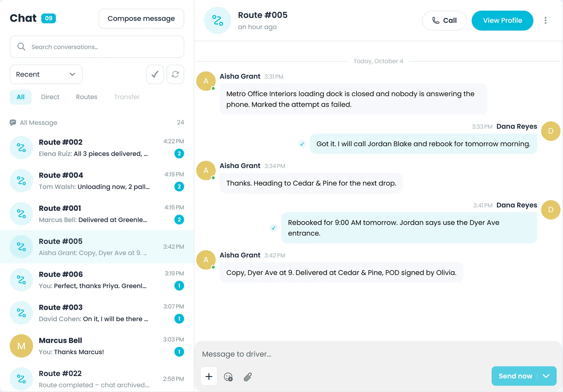Viewport: 563px width, 392px height.
Task: Click the Marcus Bell conversation name
Action: tap(60, 340)
